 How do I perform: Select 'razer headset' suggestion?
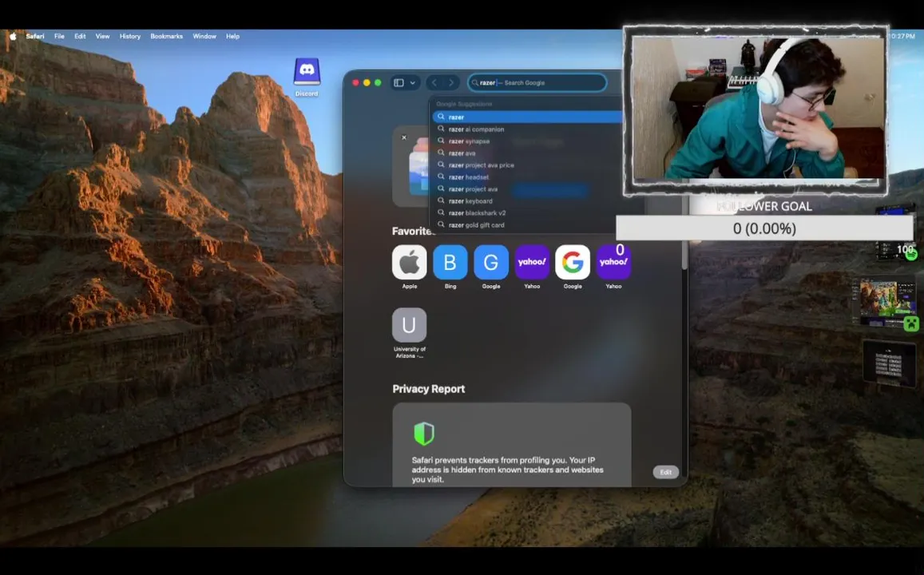click(527, 176)
